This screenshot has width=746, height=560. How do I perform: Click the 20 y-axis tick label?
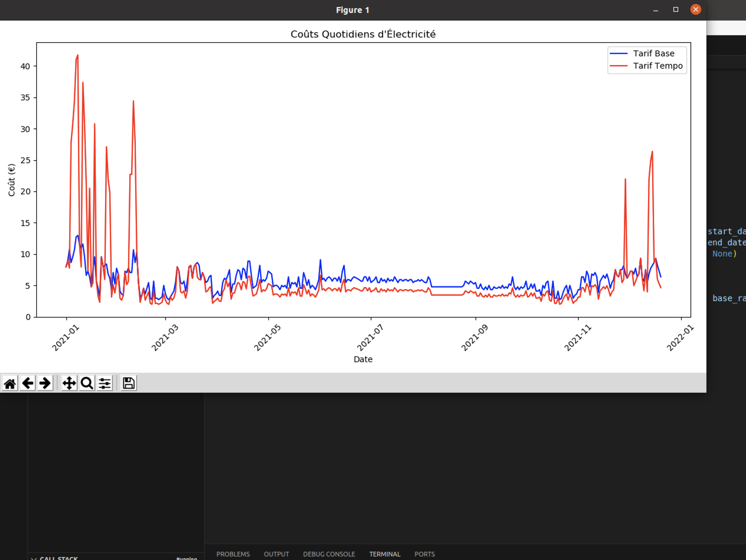(25, 192)
